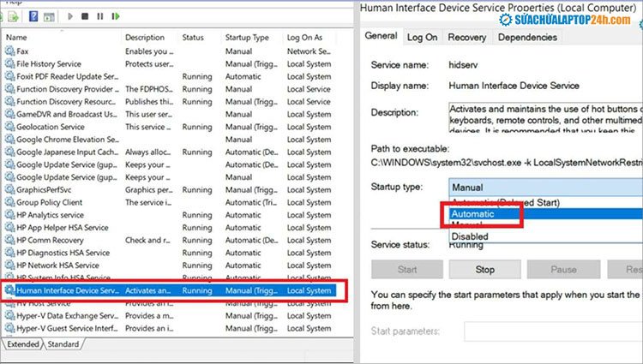Click gear icon beside HP Comm Recovery

[x=9, y=241]
